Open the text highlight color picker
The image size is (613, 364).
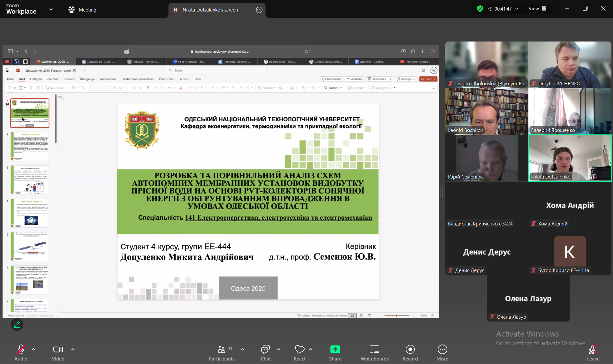coord(170,88)
